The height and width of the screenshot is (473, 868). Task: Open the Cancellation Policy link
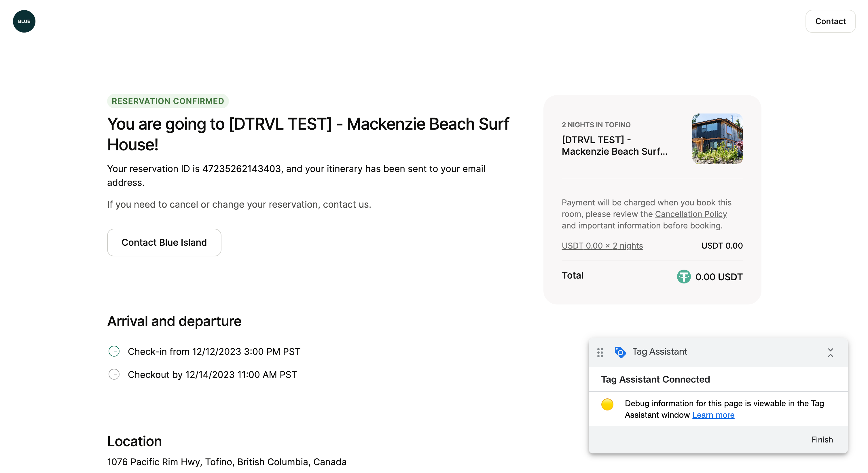point(691,214)
